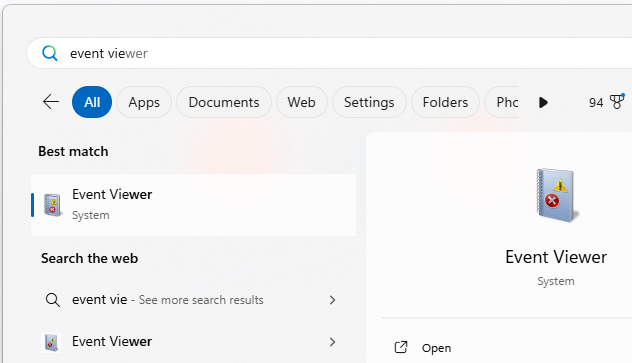Viewport: 632px width, 363px height.
Task: Show more filters with play arrow
Action: 543,102
